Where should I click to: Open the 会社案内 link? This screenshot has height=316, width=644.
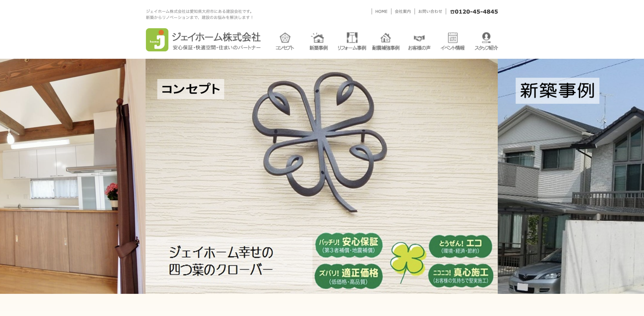(402, 12)
